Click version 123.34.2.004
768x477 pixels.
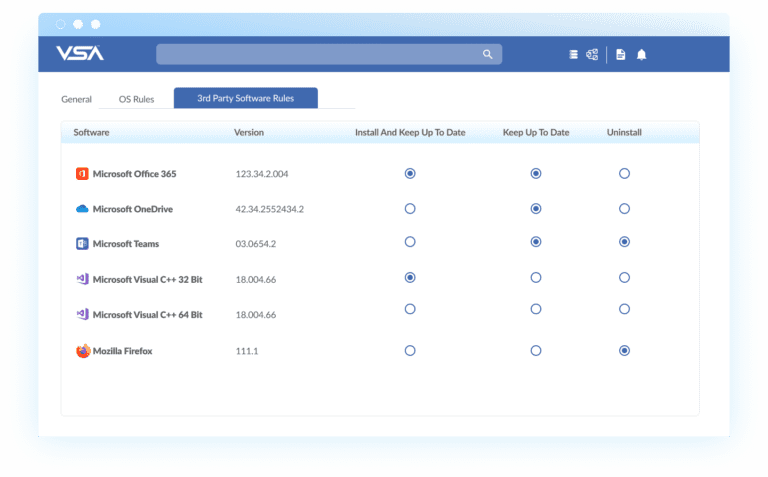(x=262, y=174)
